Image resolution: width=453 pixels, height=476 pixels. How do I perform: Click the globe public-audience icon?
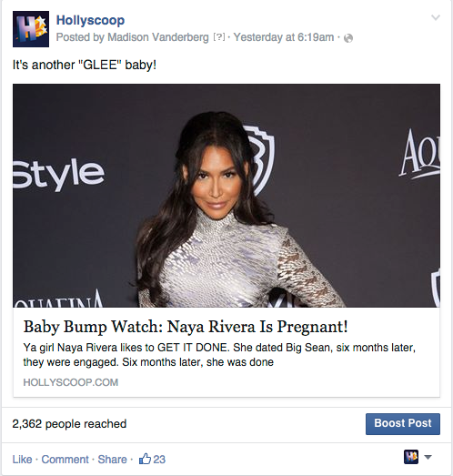348,38
